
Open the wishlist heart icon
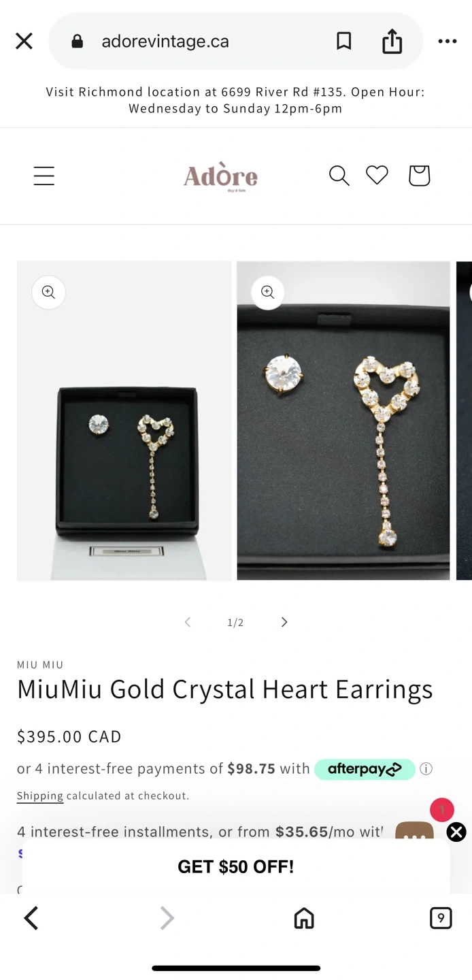click(x=377, y=176)
